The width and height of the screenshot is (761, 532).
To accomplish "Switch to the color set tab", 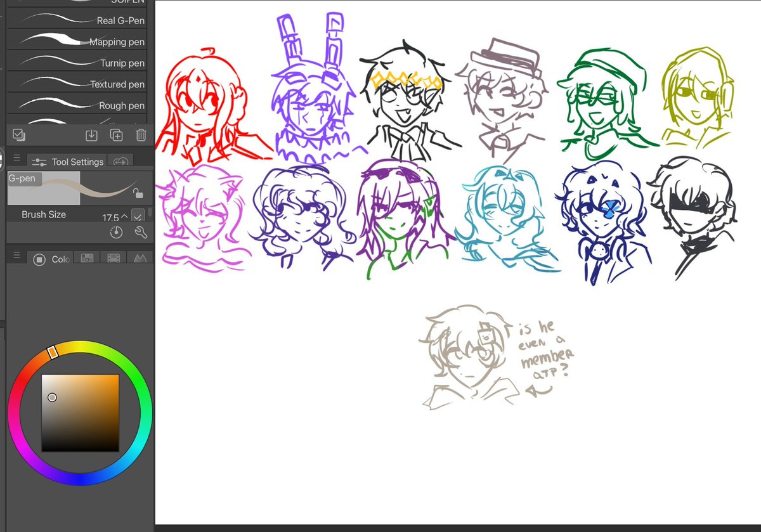I will tap(114, 258).
